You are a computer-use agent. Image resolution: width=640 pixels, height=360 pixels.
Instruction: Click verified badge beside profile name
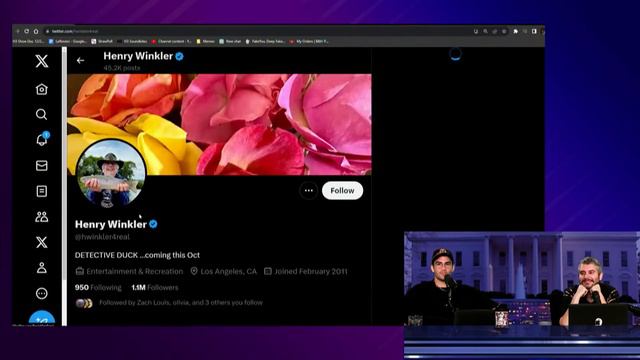point(153,224)
